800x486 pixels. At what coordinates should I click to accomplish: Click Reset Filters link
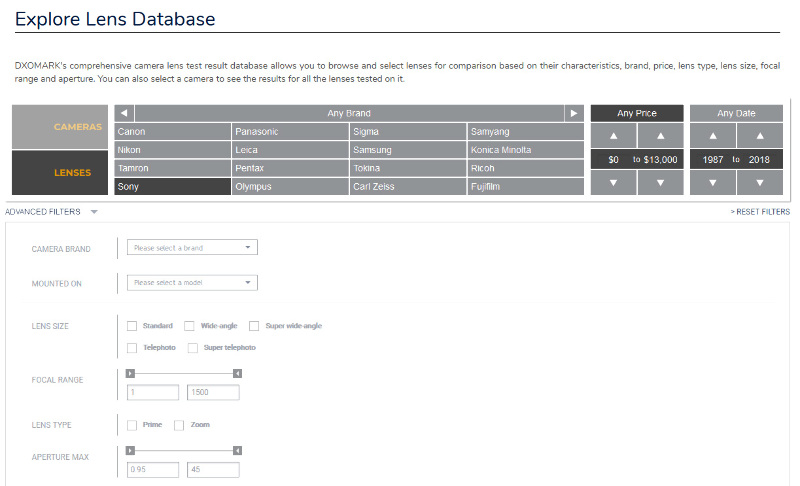pyautogui.click(x=760, y=212)
